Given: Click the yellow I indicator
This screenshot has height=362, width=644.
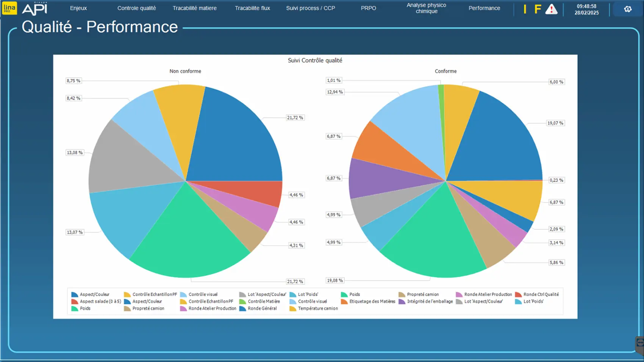Looking at the screenshot, I should [x=525, y=9].
